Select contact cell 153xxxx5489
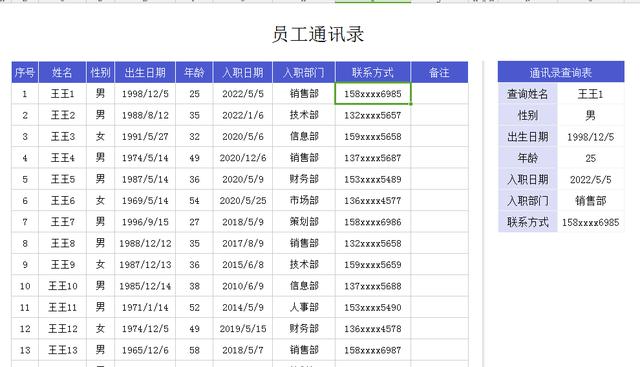This screenshot has width=640, height=367. [x=373, y=179]
